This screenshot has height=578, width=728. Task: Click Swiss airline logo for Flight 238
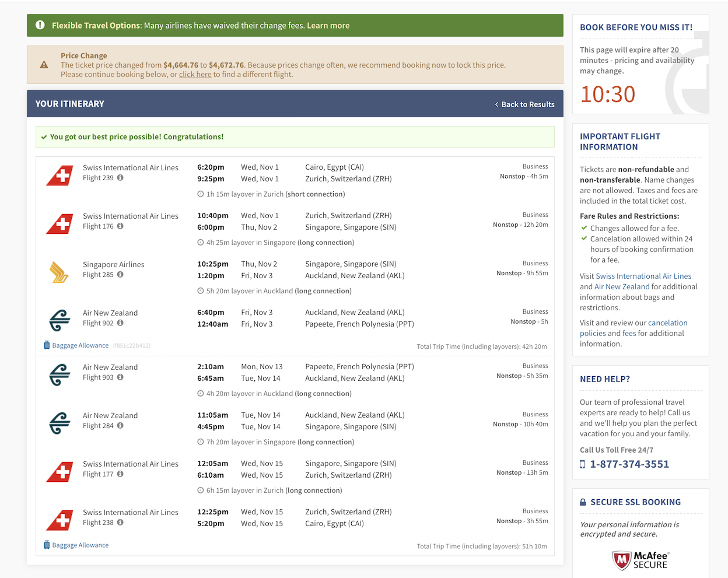tap(60, 520)
